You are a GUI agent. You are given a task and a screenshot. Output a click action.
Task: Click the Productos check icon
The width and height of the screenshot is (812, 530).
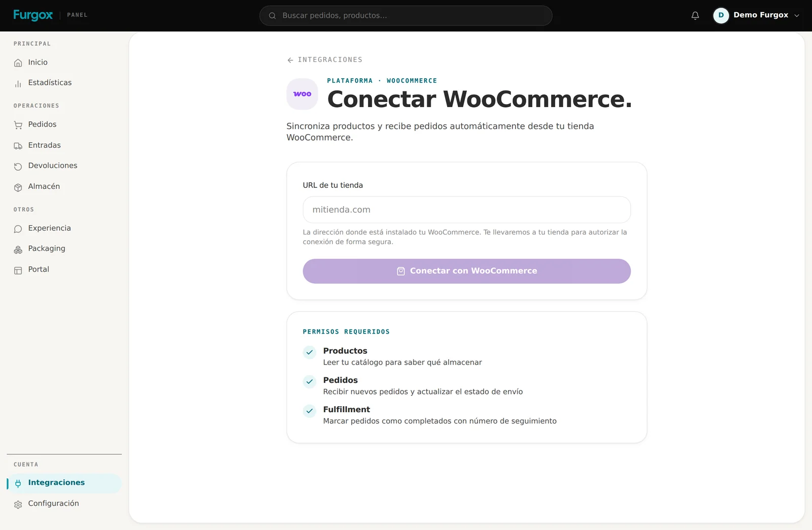(310, 352)
